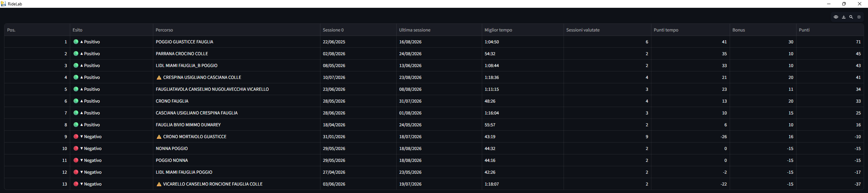Restore down the RideLab window
The image size is (868, 193).
[844, 4]
